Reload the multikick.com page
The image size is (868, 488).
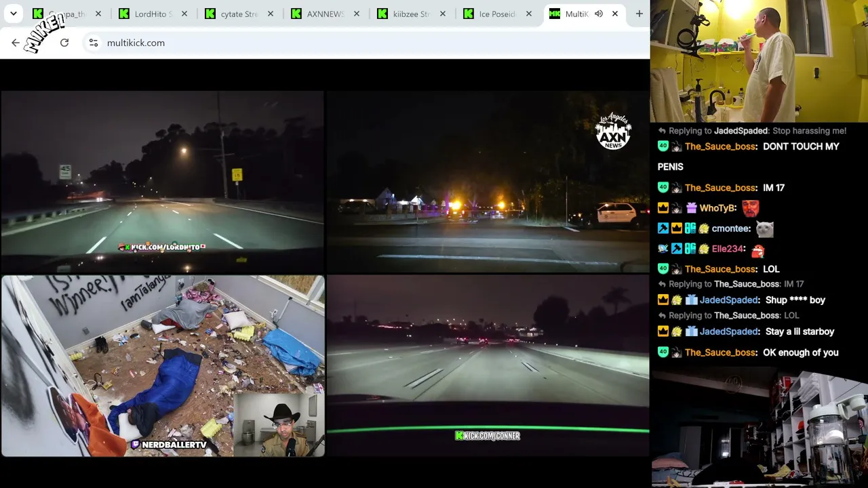click(64, 43)
